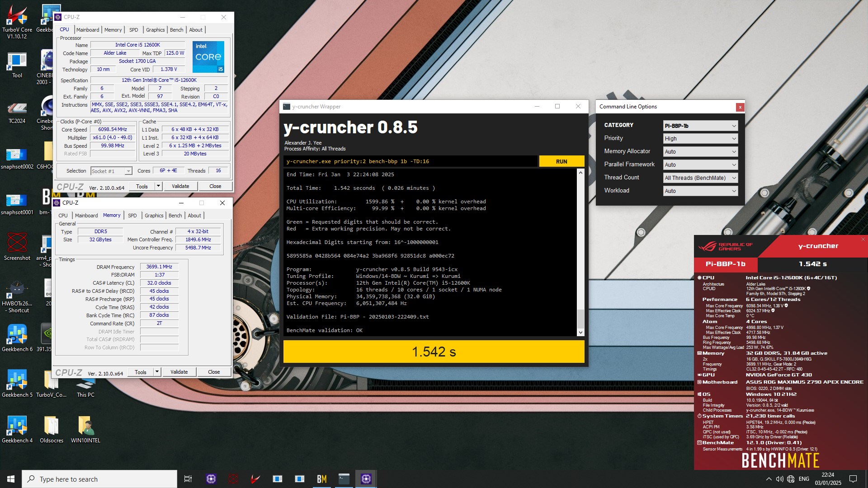
Task: Click the Windows taskbar search box
Action: click(99, 479)
